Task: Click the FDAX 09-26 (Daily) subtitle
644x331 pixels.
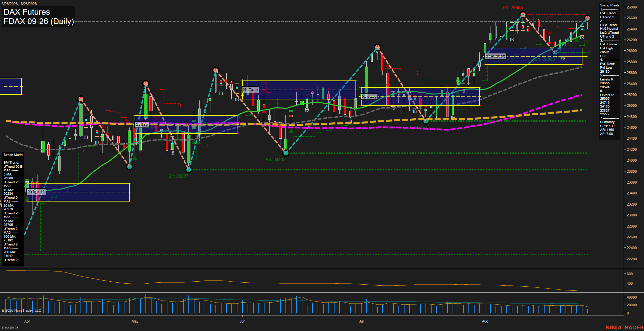Action: pos(39,21)
